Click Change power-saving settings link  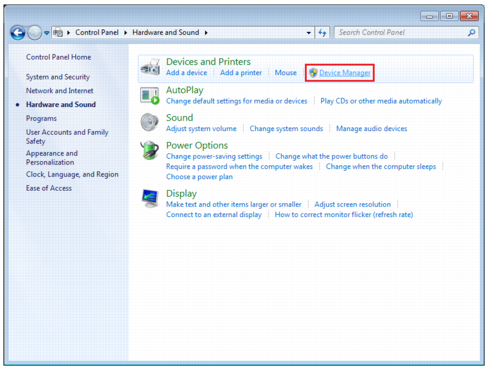point(214,156)
